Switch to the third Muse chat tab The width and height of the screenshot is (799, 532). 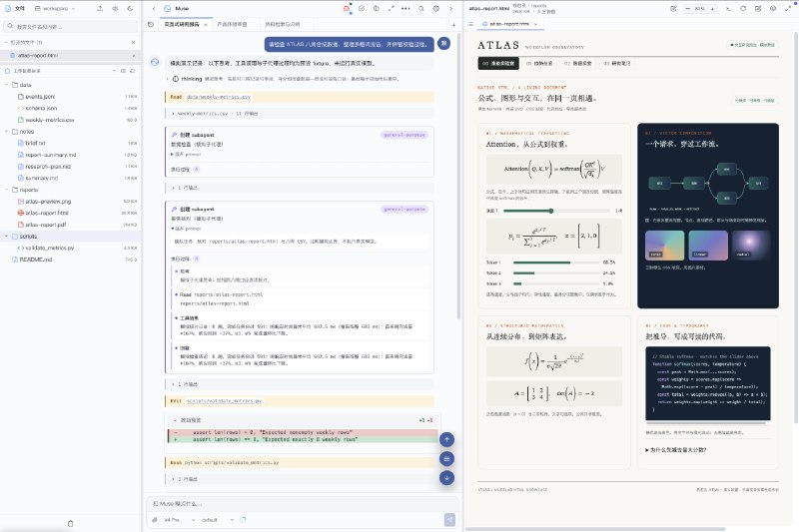283,24
